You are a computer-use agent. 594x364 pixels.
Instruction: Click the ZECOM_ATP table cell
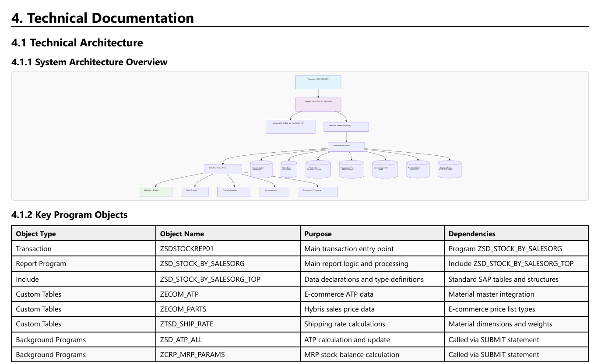point(179,294)
